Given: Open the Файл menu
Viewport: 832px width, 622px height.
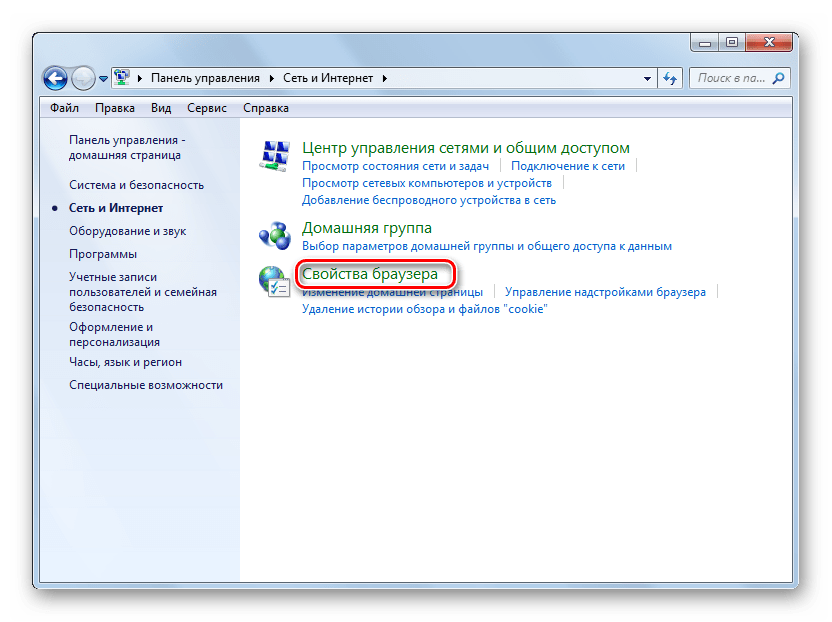Looking at the screenshot, I should click(x=64, y=108).
